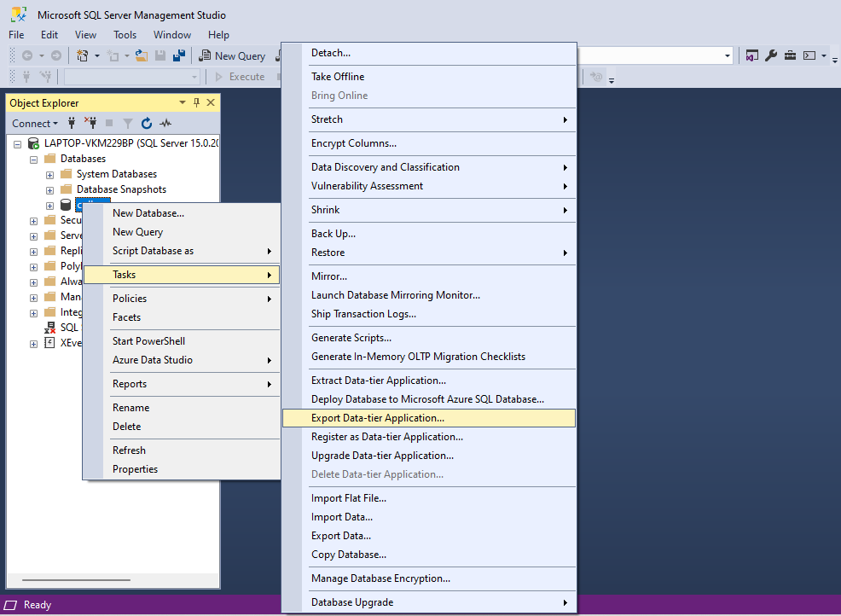841x616 pixels.
Task: Click the Ready status bar text
Action: pyautogui.click(x=38, y=605)
